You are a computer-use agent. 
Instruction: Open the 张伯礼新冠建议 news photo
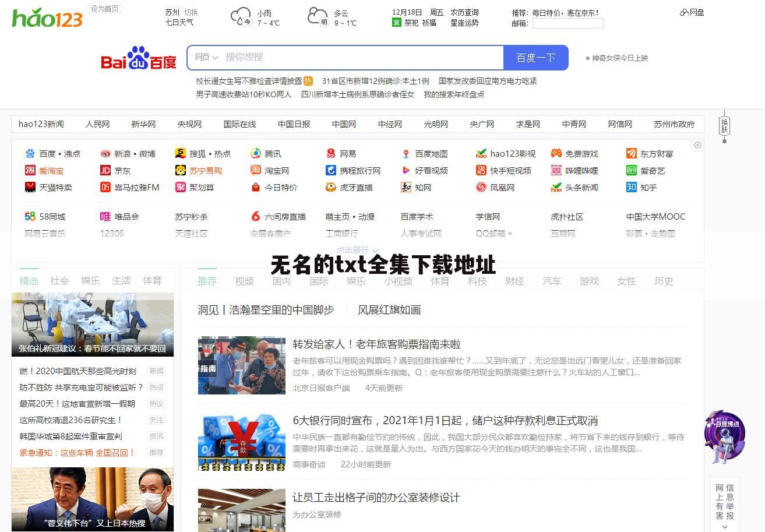[x=93, y=325]
